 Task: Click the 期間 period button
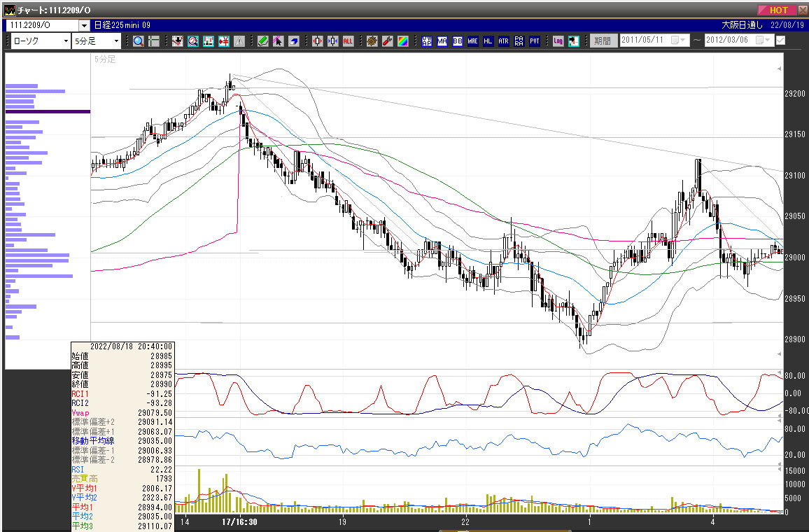click(603, 41)
